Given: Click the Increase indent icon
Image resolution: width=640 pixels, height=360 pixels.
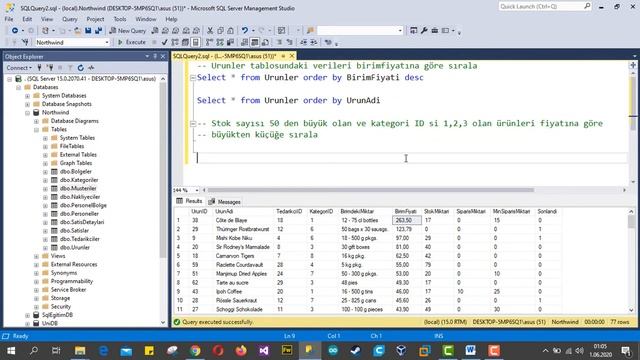Looking at the screenshot, I should click(314, 42).
